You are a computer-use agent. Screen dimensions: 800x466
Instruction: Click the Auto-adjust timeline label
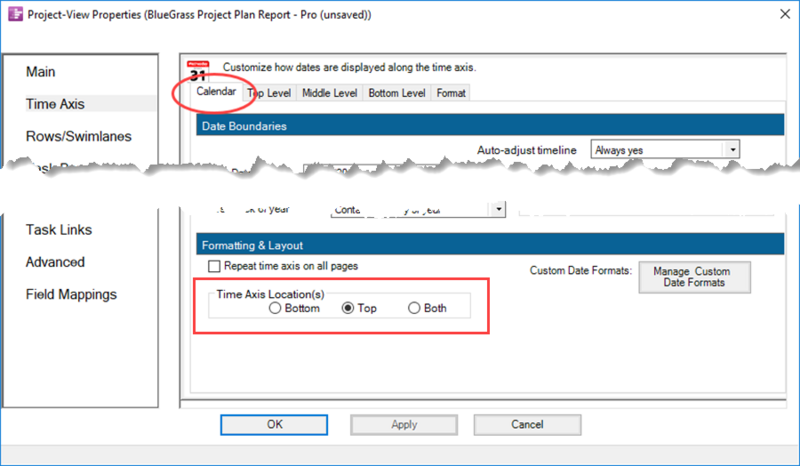527,150
